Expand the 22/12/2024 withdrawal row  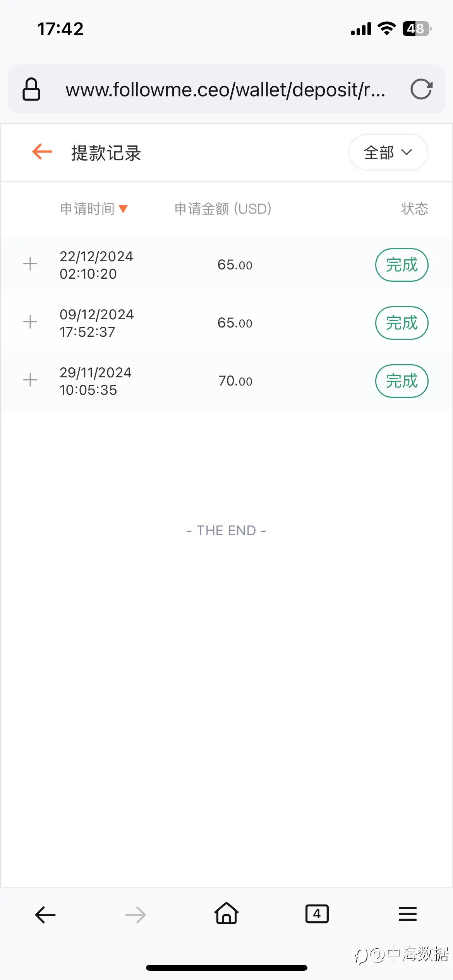30,264
